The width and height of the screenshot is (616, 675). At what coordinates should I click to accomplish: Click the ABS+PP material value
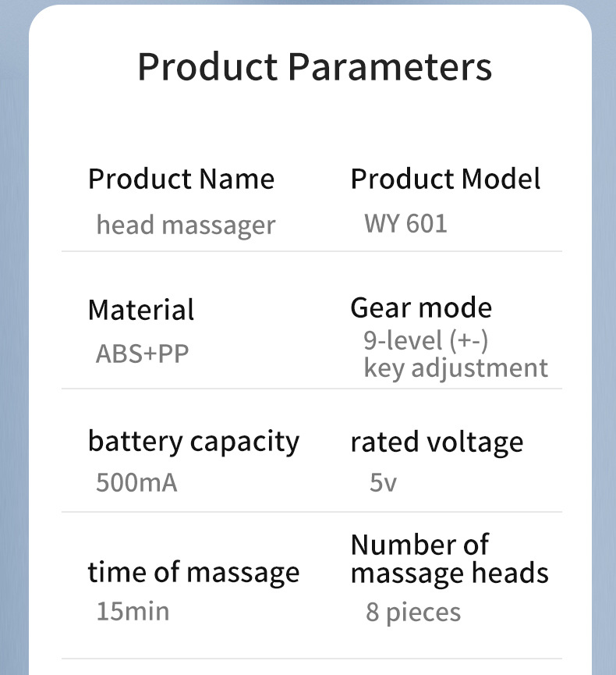[142, 353]
